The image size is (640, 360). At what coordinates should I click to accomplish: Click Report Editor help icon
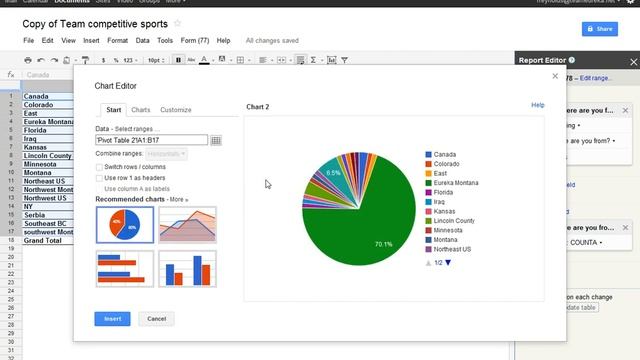click(572, 60)
